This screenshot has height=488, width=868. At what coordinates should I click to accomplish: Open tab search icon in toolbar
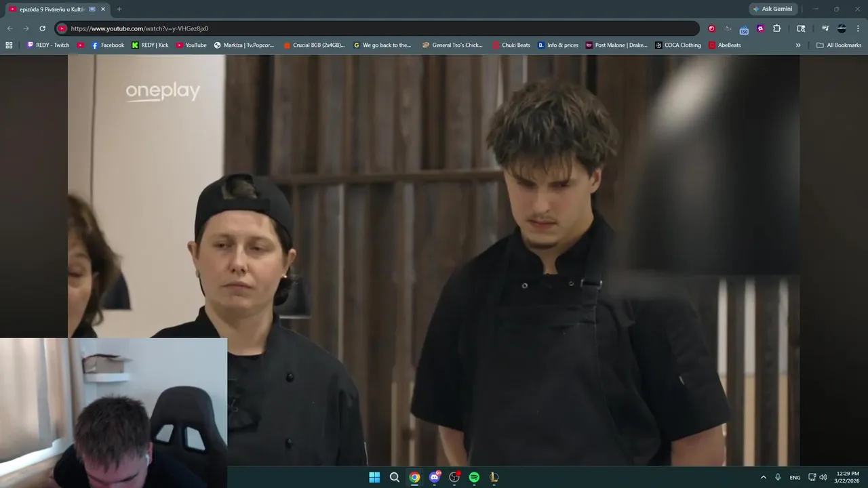(x=801, y=28)
